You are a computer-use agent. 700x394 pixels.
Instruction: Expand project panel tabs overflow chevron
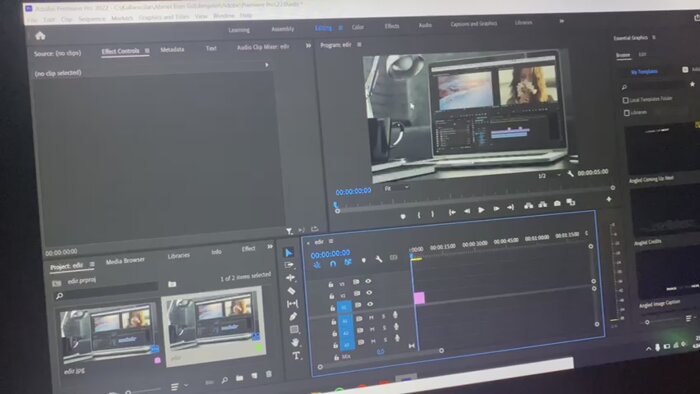point(270,246)
